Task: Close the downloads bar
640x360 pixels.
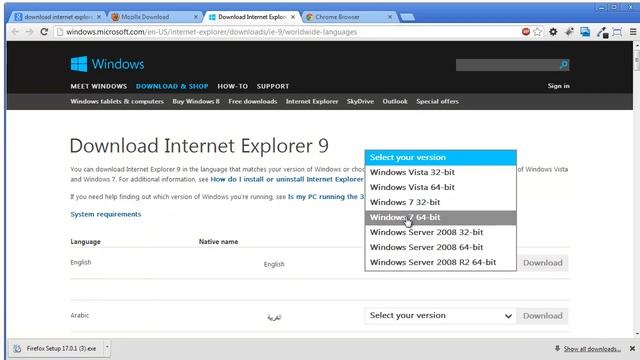Action: 632,349
